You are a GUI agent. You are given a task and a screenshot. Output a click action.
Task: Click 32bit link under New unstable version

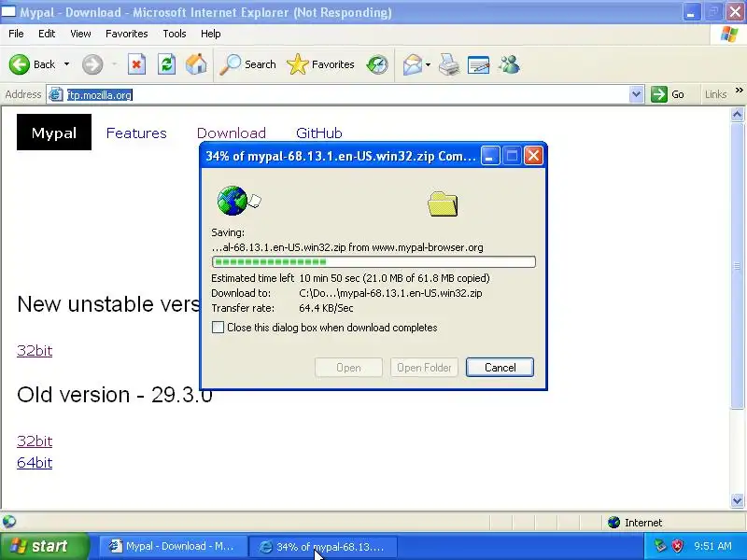35,351
